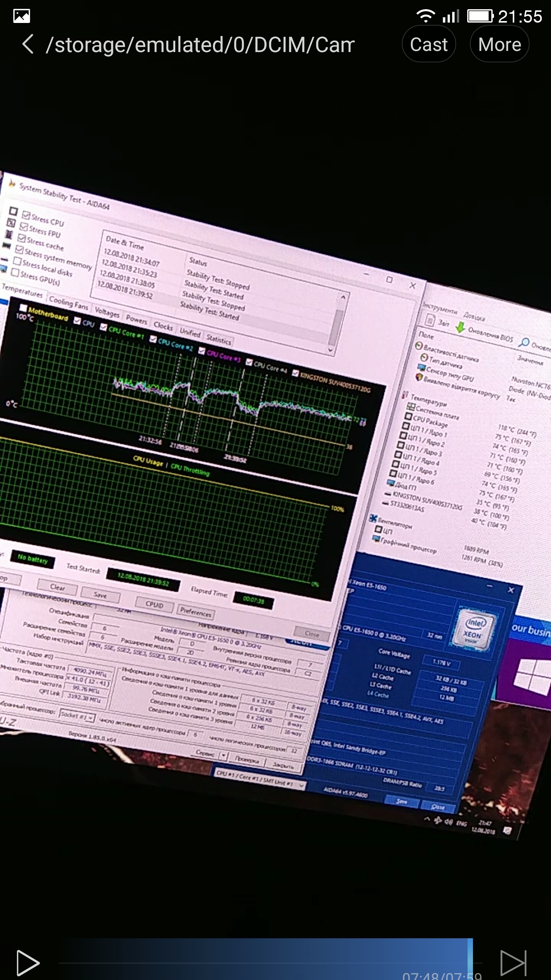Open the Socket #1 dropdown in CPU-Z
This screenshot has height=980, width=551.
pyautogui.click(x=77, y=716)
